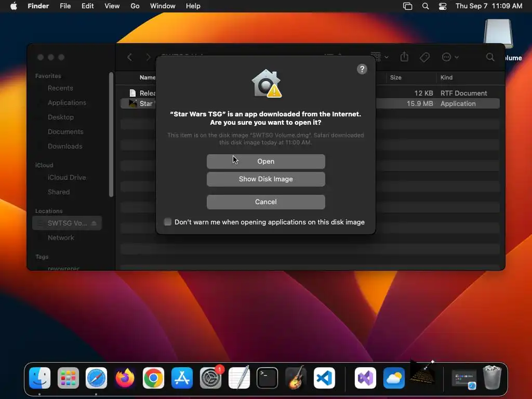Go forward in Finder window

(x=148, y=57)
